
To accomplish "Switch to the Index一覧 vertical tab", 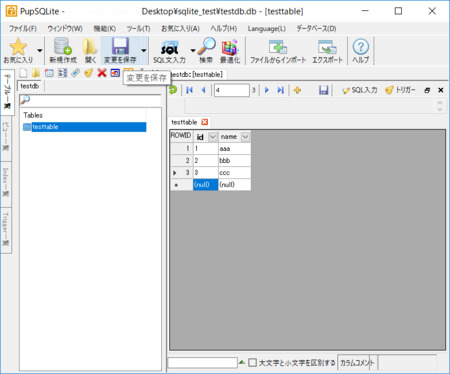I will click(6, 183).
